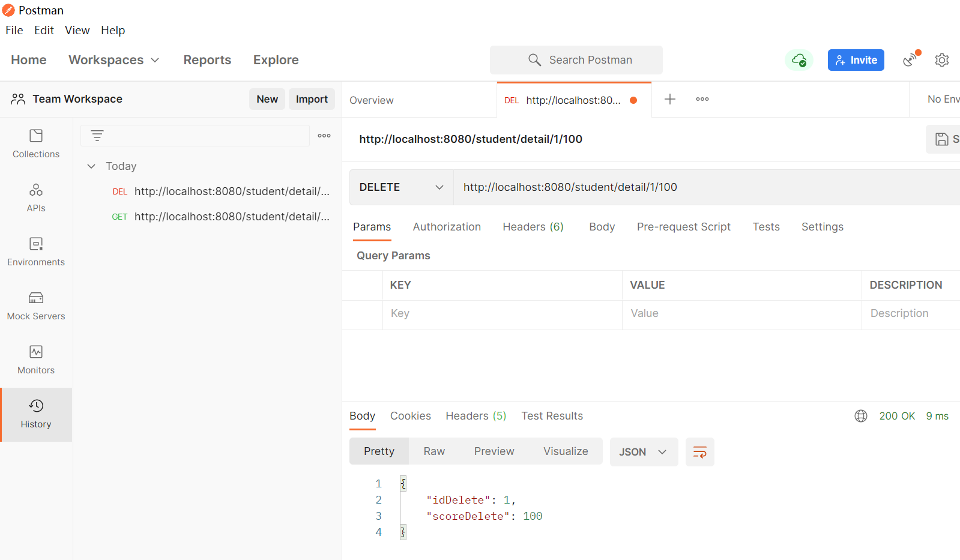
Task: Click the Search Postman field
Action: [x=576, y=60]
